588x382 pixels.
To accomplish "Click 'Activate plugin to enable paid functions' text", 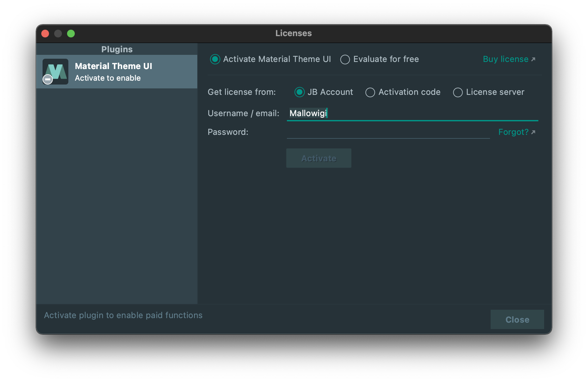I will pos(123,315).
